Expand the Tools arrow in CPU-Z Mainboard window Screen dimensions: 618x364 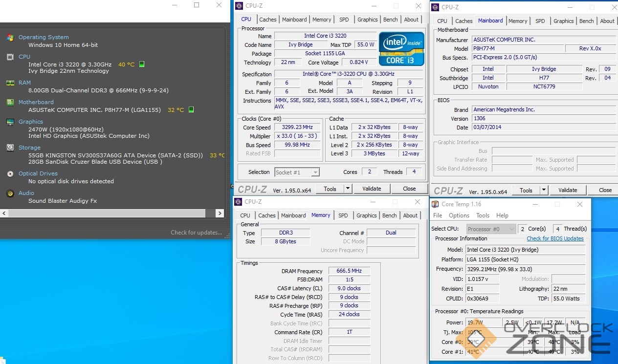click(544, 190)
